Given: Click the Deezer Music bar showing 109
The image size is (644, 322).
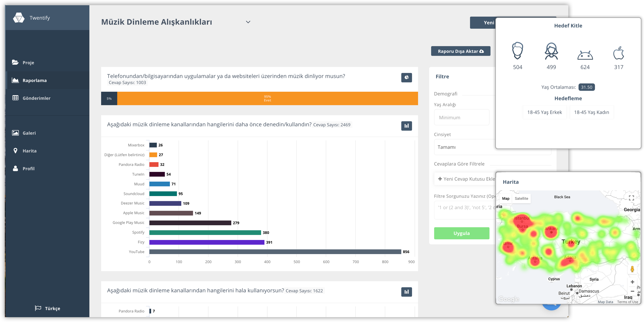Looking at the screenshot, I should (x=165, y=203).
